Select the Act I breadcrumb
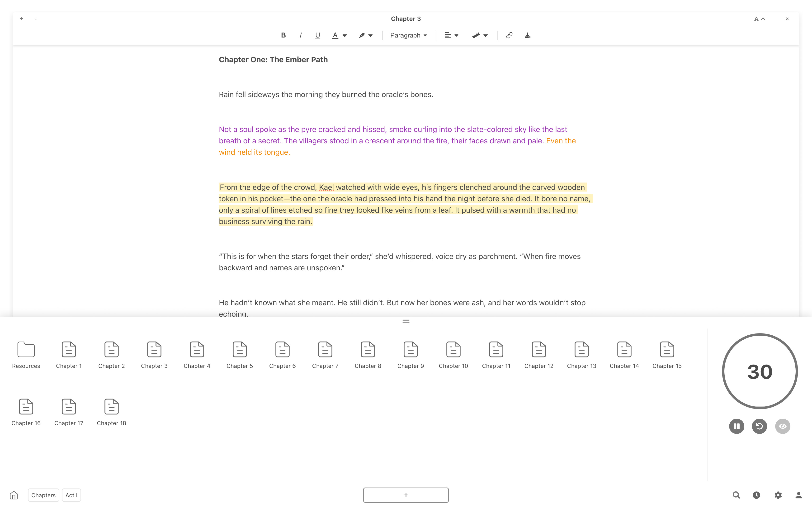 pyautogui.click(x=71, y=495)
